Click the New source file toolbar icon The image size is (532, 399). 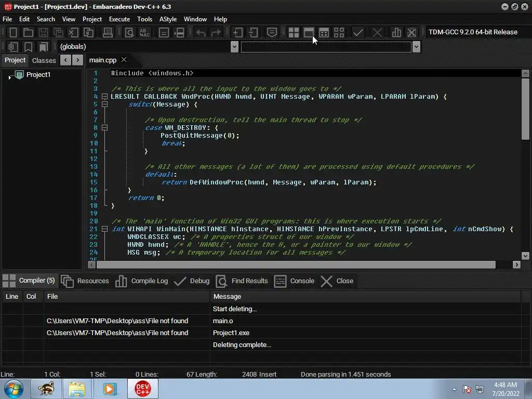13,33
